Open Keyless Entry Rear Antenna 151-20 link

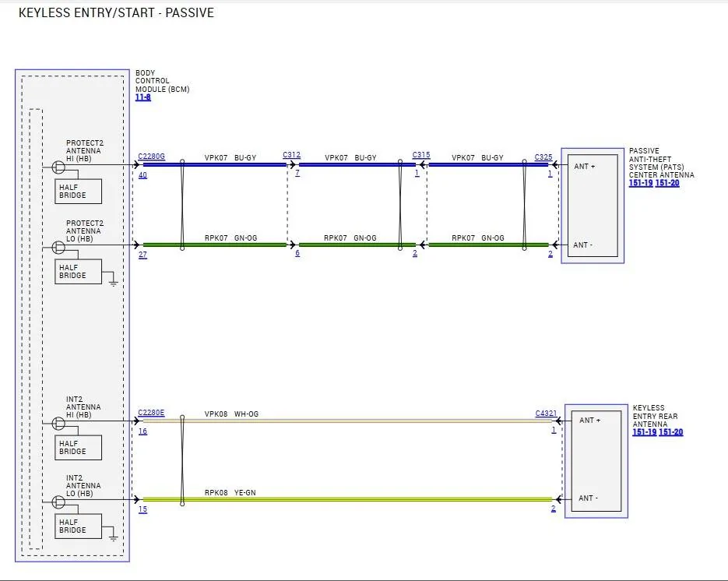point(671,432)
